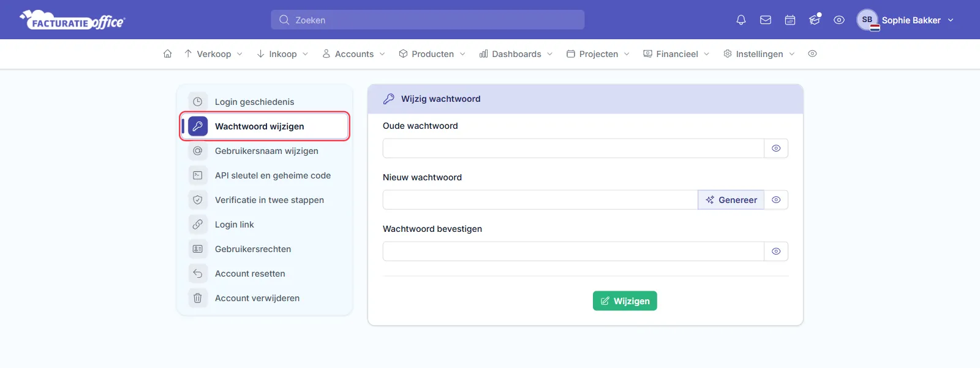Click the trash icon for Account verwijderen
Screen dimensions: 980x368
tap(198, 298)
